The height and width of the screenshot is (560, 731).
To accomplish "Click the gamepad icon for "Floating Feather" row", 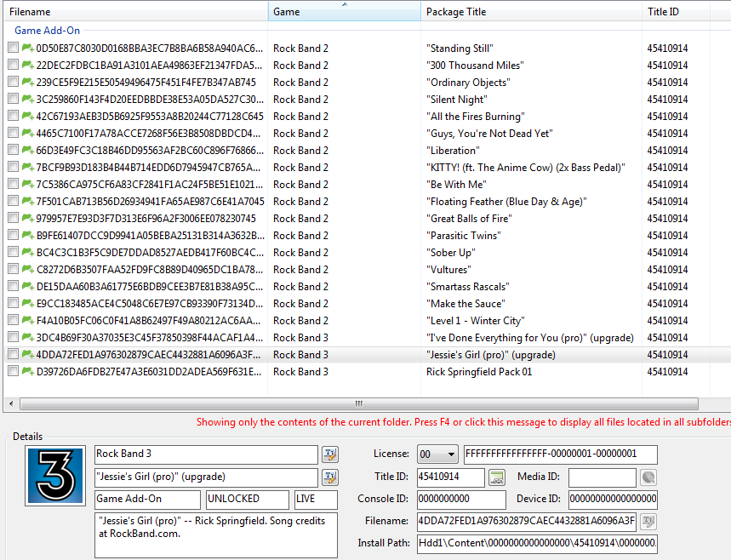I will tap(27, 202).
